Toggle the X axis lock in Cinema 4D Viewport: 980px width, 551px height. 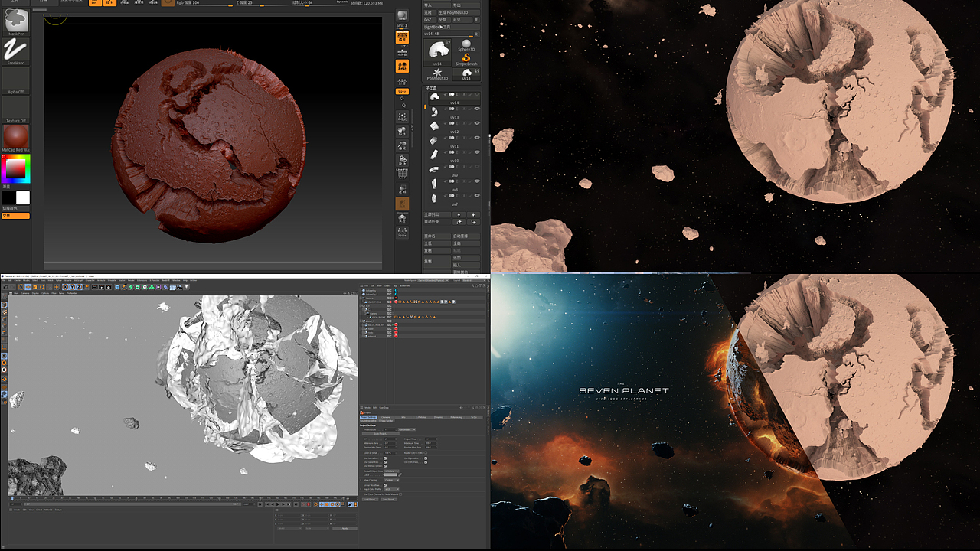(x=65, y=287)
